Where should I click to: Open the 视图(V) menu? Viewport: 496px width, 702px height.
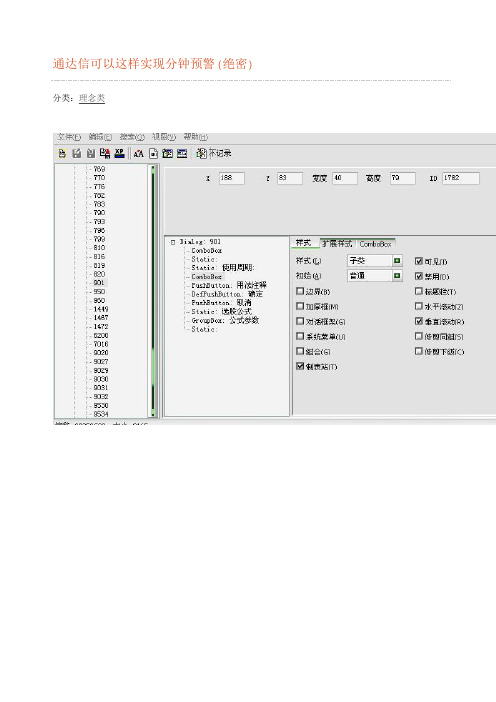tap(164, 137)
